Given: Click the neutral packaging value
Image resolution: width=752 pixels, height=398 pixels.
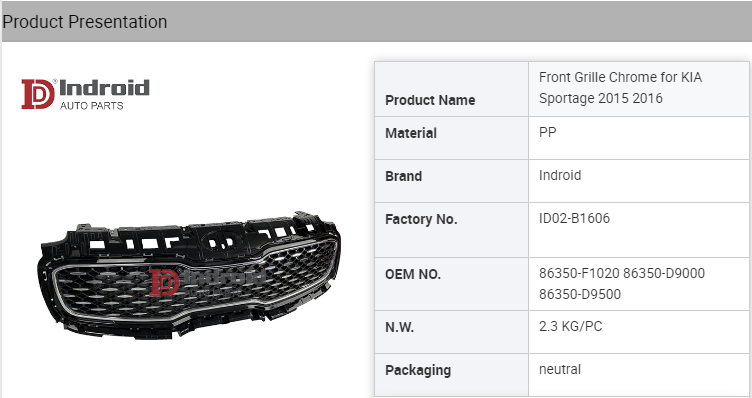Looking at the screenshot, I should tap(560, 369).
